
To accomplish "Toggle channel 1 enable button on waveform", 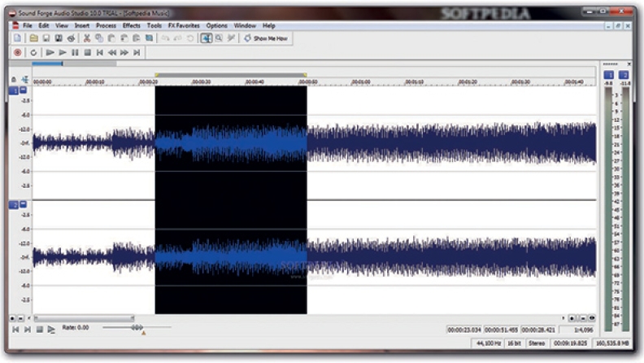I will coord(14,90).
